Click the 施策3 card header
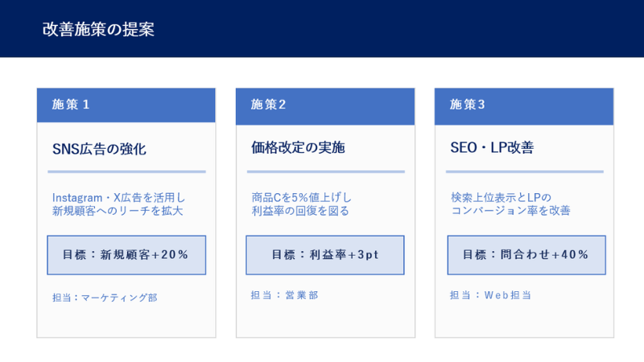Viewport: 644px width, 362px height. (x=524, y=106)
